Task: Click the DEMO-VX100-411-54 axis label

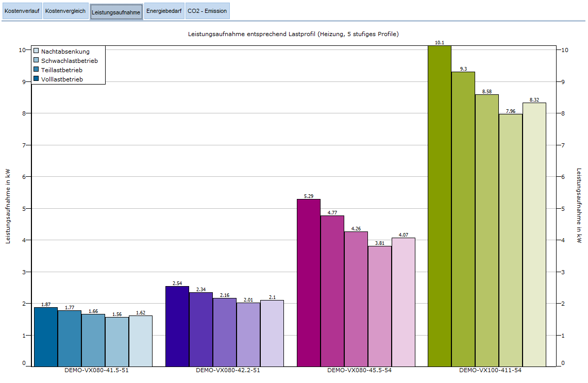Action: pyautogui.click(x=488, y=370)
